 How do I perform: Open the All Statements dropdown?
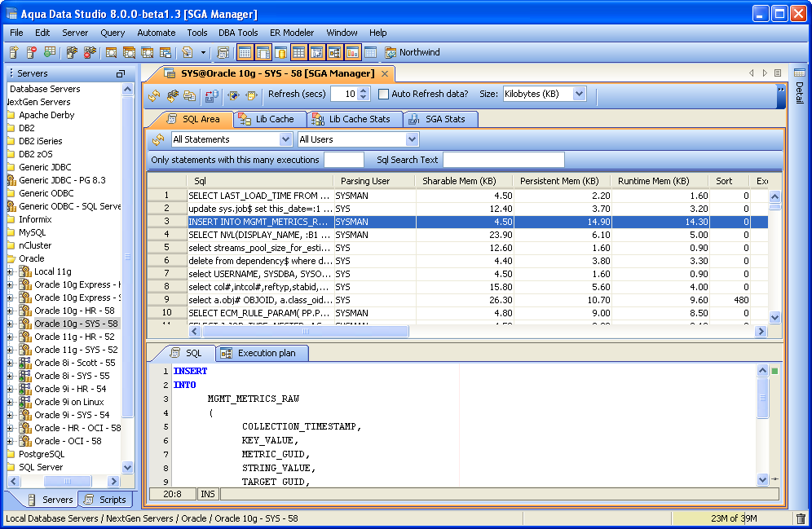285,139
